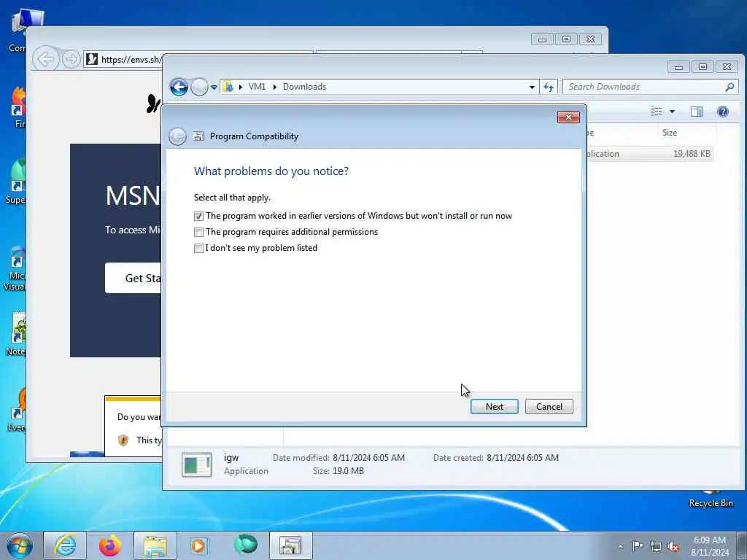Minimize the Downloads Explorer window
The image size is (747, 560).
coord(679,67)
